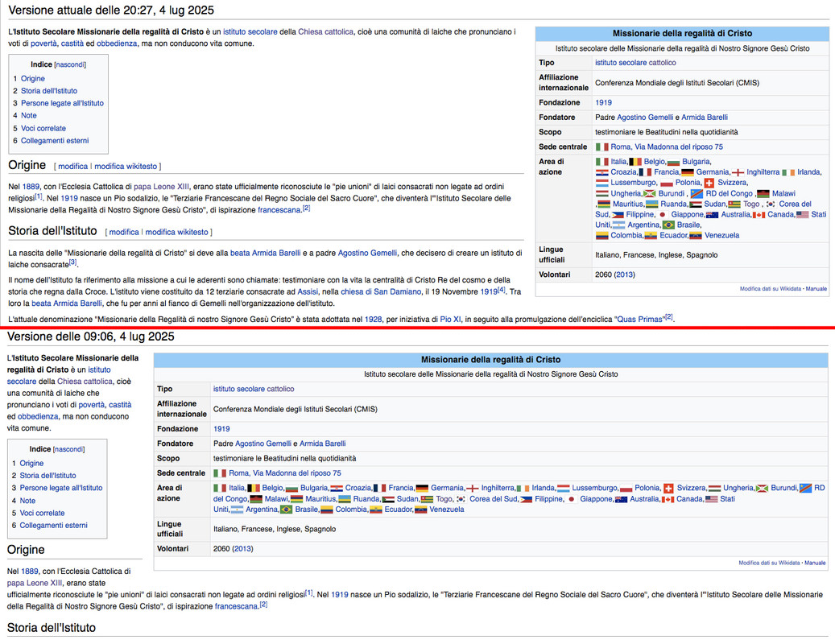Click Giappone flag icon in current version infobox

[663, 215]
